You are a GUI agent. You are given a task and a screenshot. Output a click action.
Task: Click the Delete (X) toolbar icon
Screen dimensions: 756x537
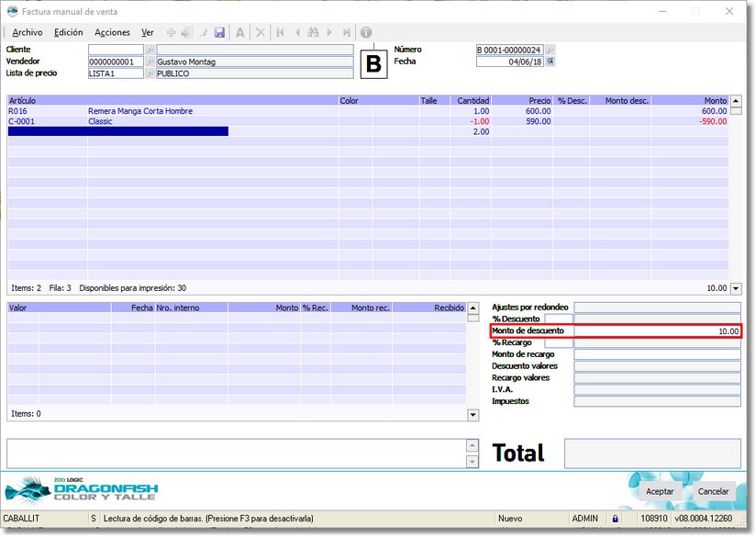pyautogui.click(x=261, y=32)
